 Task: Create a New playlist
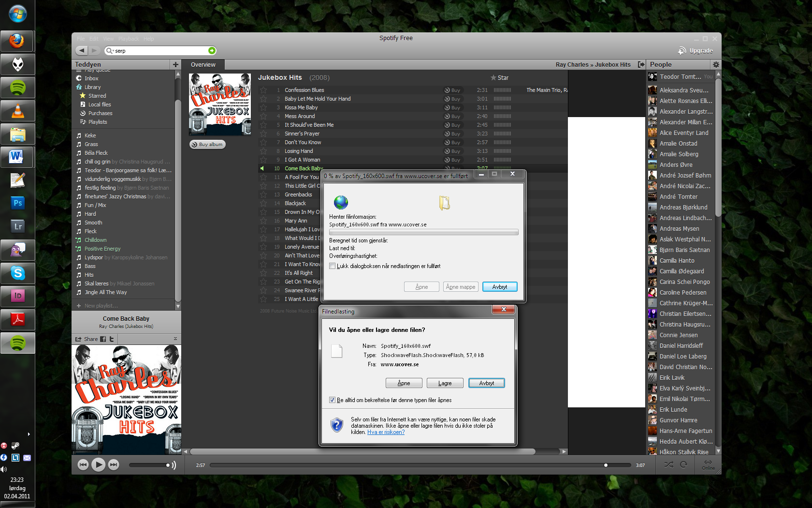(101, 306)
